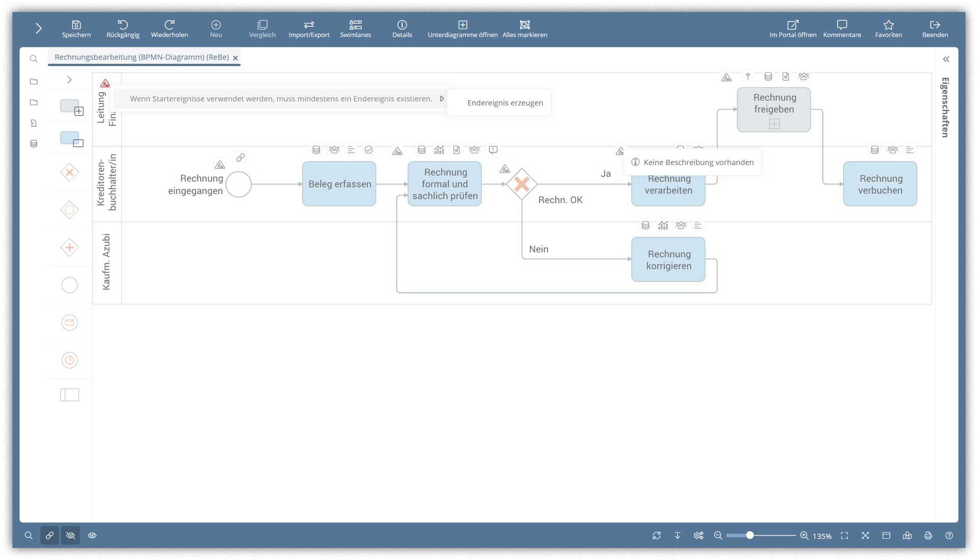Viewport: 978px width, 560px height.
Task: Click the refresh icon in bottom bar
Action: click(657, 536)
